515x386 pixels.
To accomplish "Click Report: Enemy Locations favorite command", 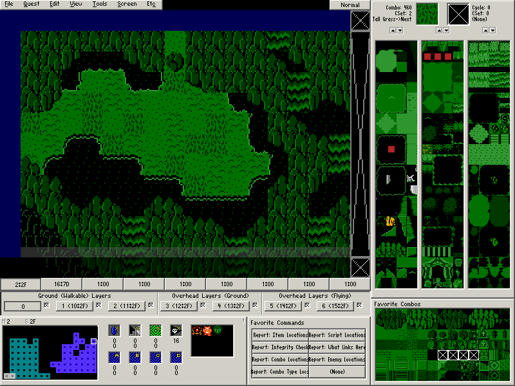I will 337,359.
